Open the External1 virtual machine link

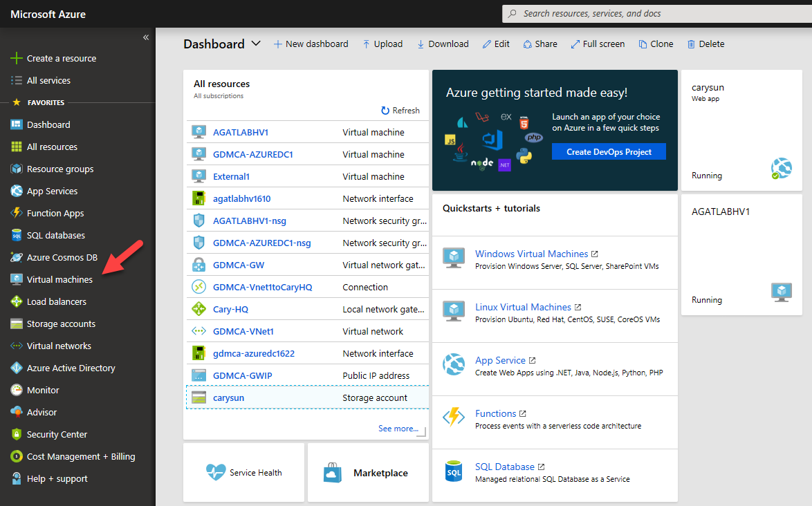click(231, 176)
